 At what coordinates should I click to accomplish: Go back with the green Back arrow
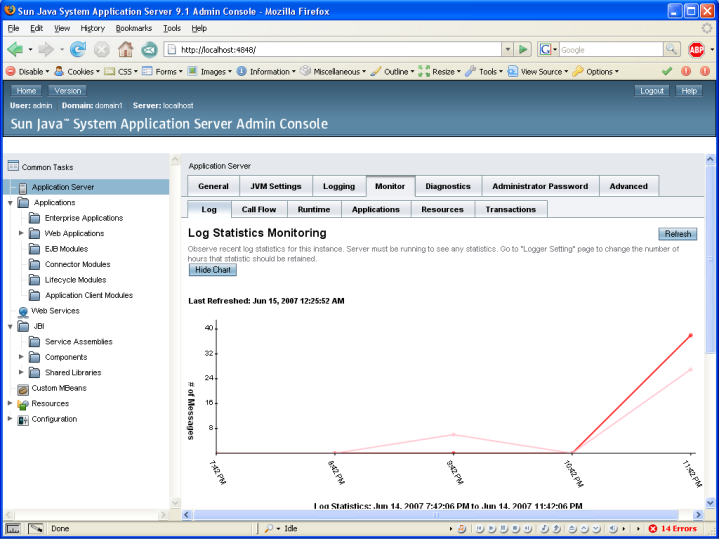pos(15,49)
